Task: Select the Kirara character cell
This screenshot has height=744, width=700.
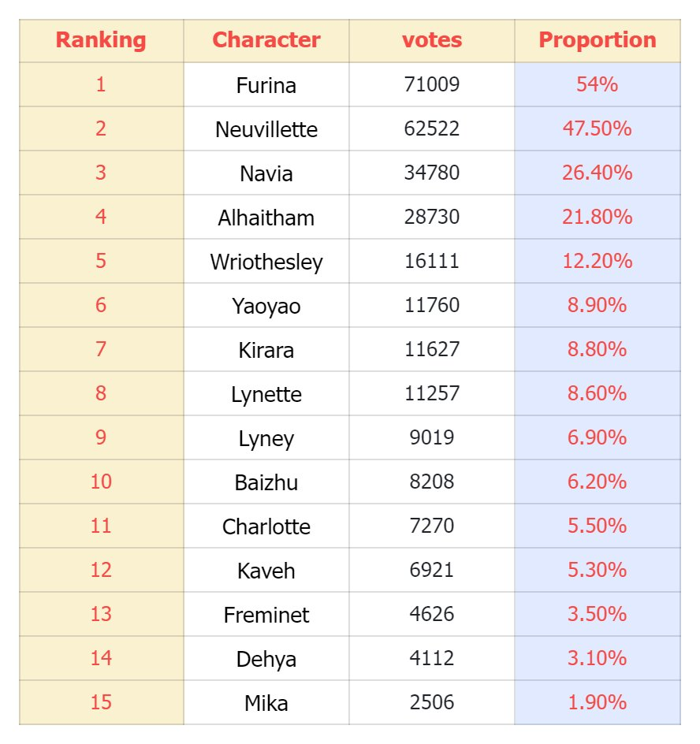Action: pyautogui.click(x=266, y=349)
